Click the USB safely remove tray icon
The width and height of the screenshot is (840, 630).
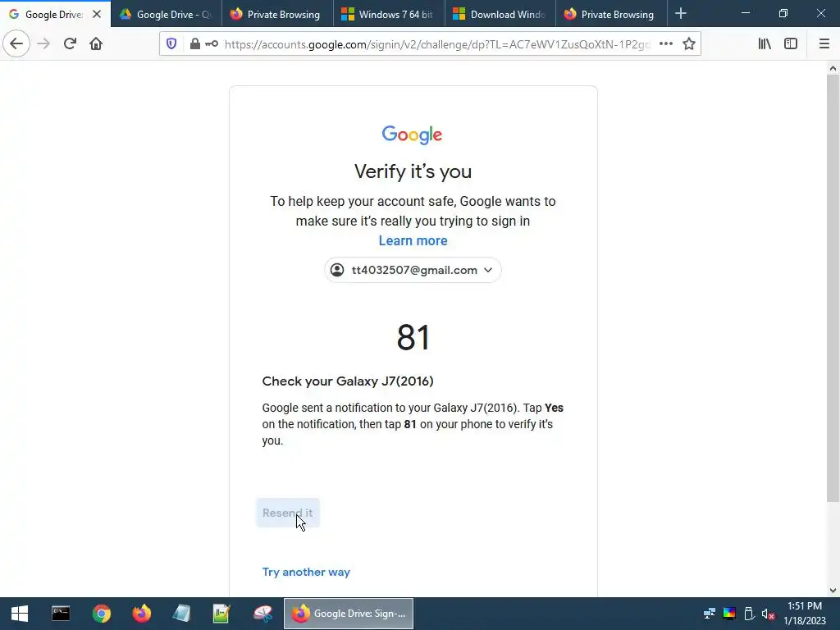749,614
